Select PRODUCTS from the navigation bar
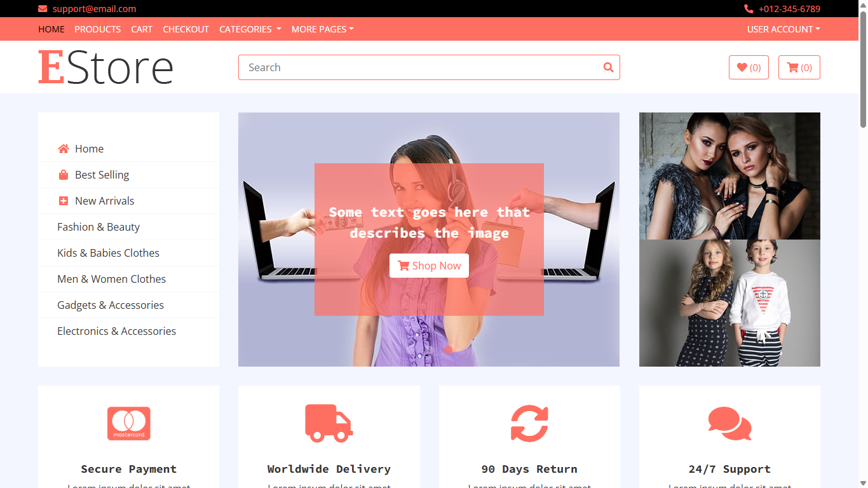 tap(97, 29)
